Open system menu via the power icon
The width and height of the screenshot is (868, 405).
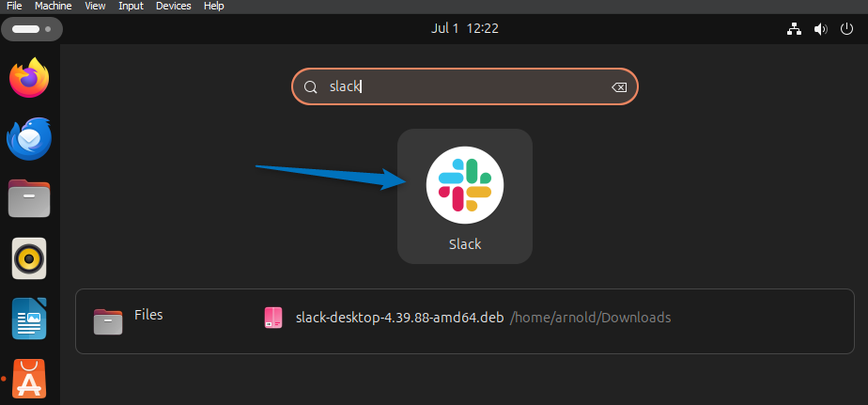pyautogui.click(x=846, y=29)
